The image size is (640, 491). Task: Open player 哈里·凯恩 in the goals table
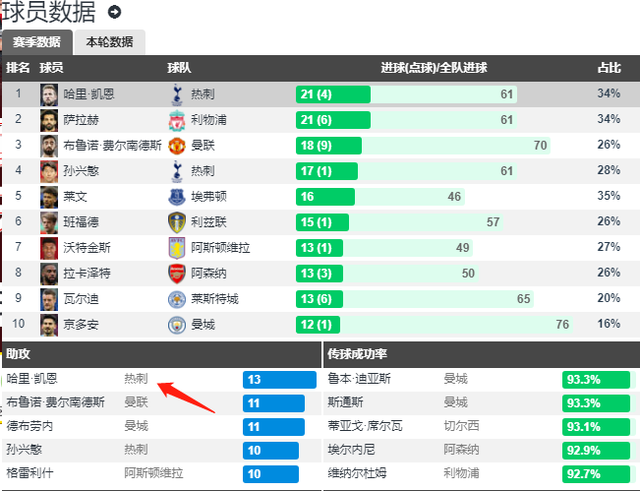click(x=89, y=94)
